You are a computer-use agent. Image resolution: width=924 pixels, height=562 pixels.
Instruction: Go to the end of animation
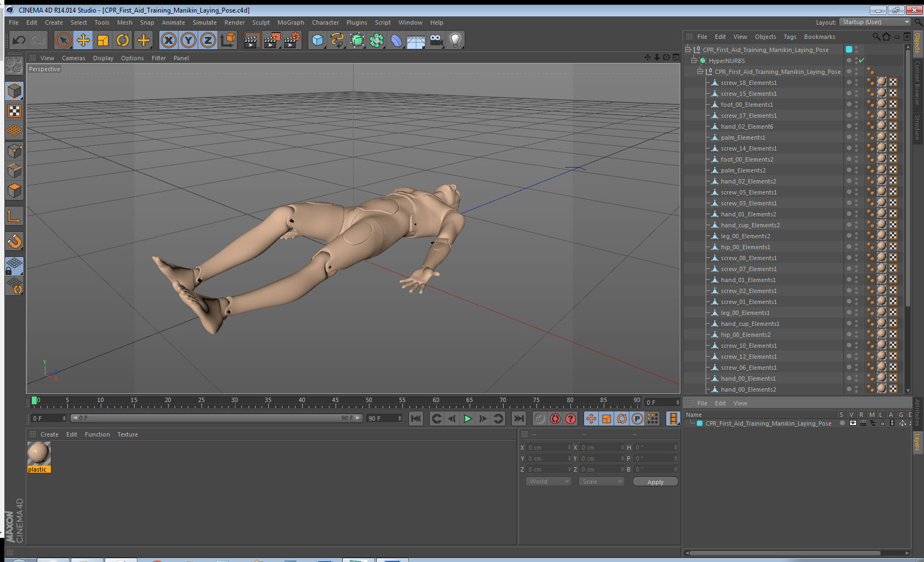[x=518, y=418]
